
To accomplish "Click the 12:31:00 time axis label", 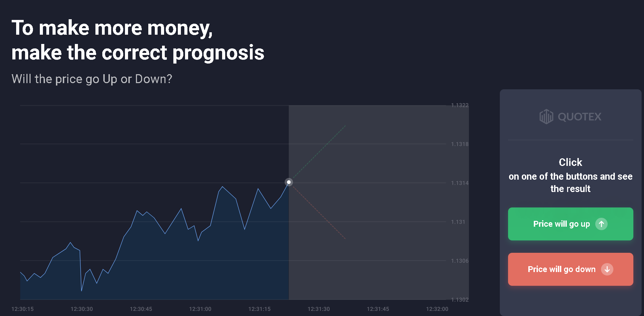I will (200, 309).
